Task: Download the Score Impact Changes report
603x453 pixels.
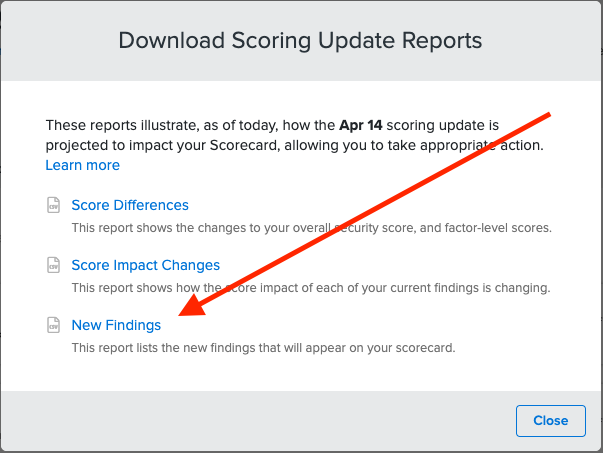Action: click(146, 265)
